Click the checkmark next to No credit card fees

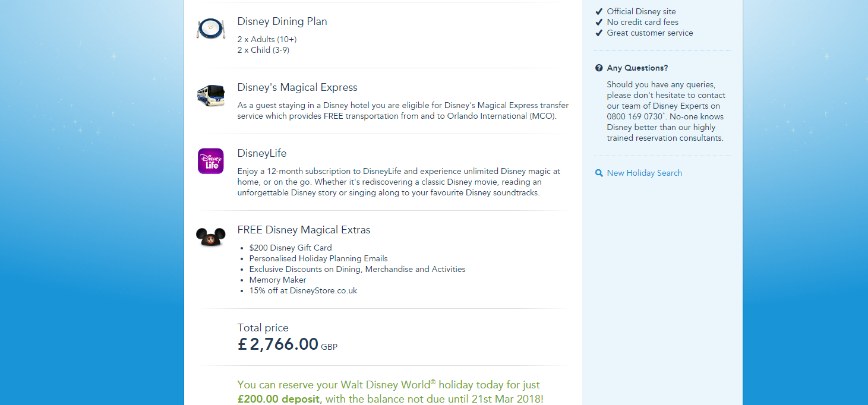tap(599, 22)
